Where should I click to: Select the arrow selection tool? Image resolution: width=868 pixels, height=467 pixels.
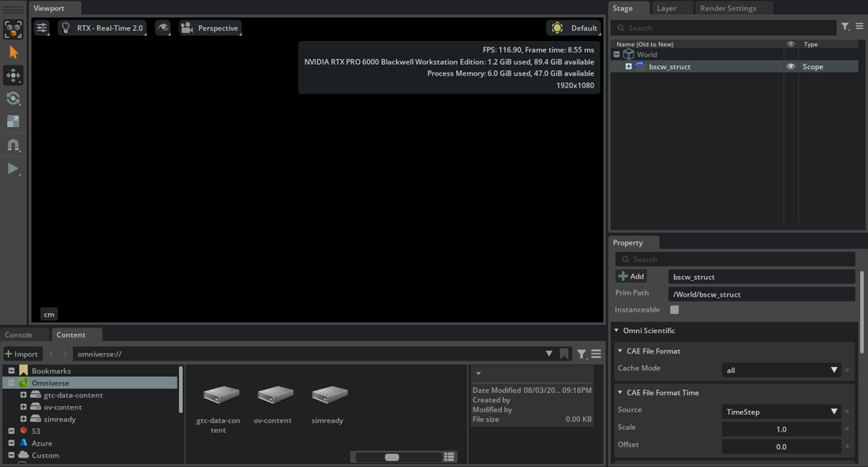click(x=13, y=53)
